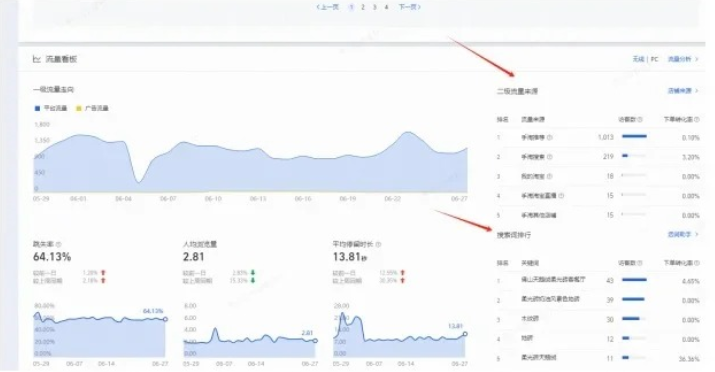Viewport: 715px width, 372px height.
Task: Click the 手淘淘宝直播 traffic source row
Action: pos(598,196)
